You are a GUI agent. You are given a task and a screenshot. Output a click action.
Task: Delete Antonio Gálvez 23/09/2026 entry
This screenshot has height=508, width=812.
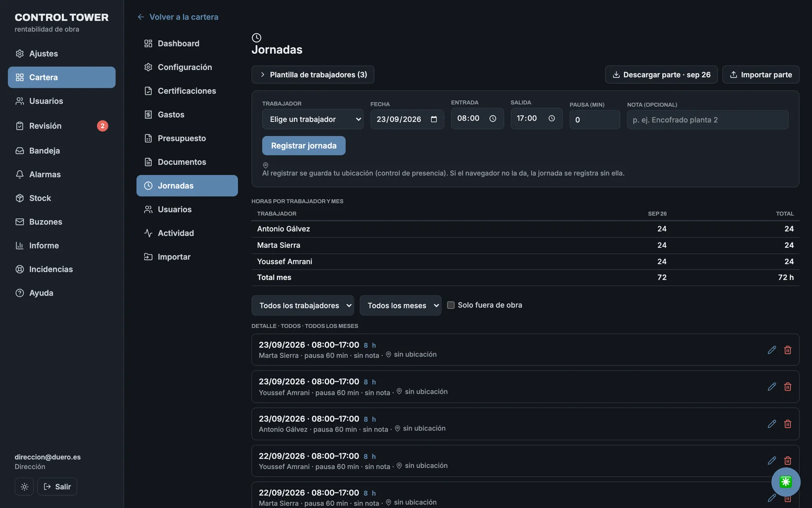point(788,424)
